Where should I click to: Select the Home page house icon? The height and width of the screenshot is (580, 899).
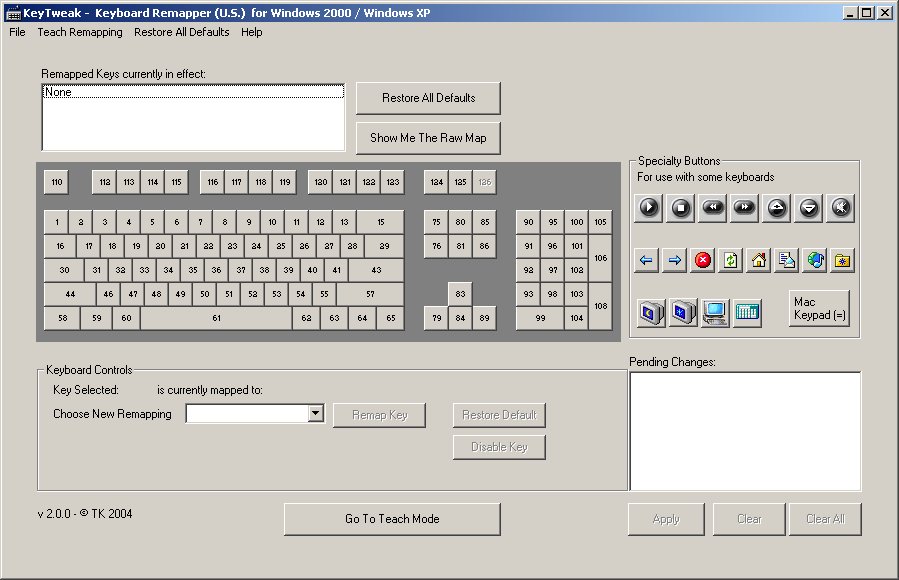(759, 261)
